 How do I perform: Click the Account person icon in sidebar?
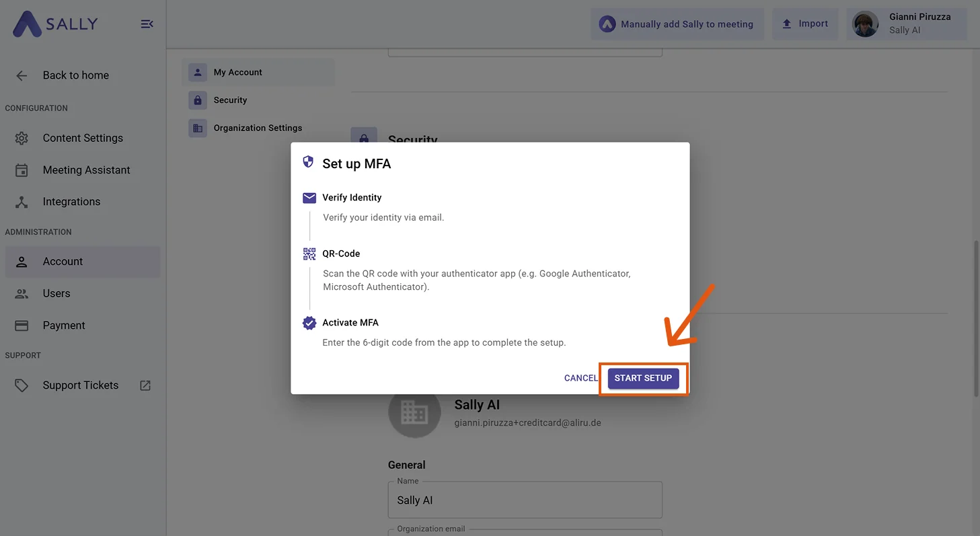(22, 262)
